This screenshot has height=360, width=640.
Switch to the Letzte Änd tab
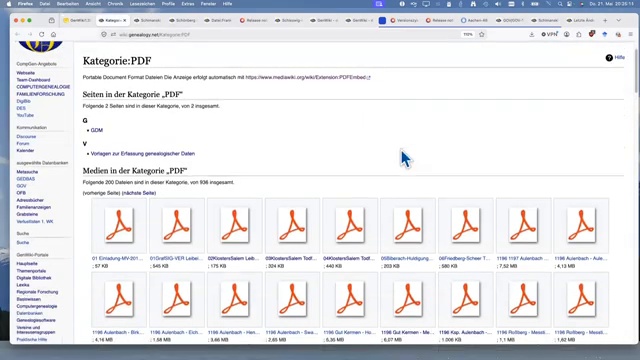tap(580, 20)
